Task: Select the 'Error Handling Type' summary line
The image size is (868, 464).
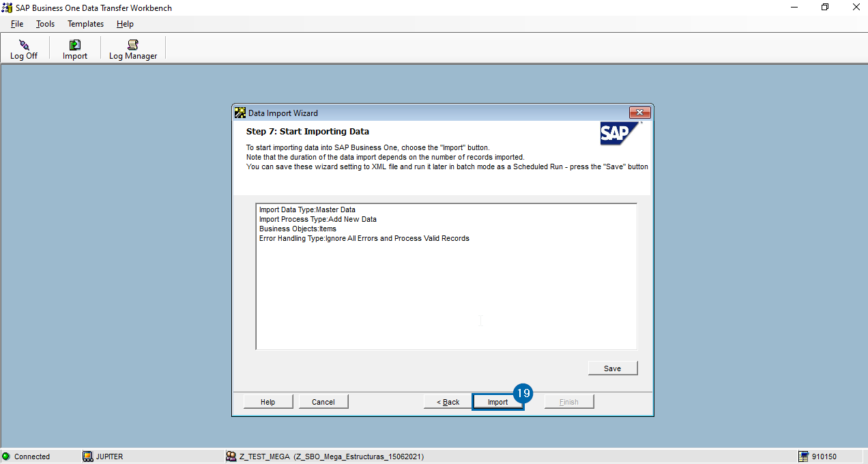Action: pos(364,238)
